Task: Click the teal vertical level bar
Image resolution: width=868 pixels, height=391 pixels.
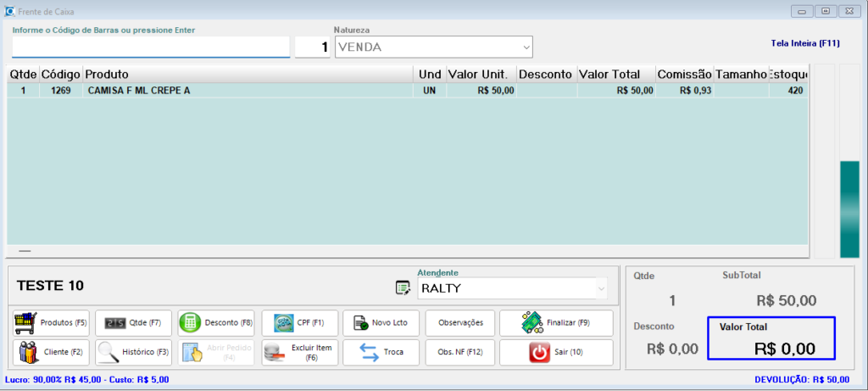Action: click(x=849, y=209)
